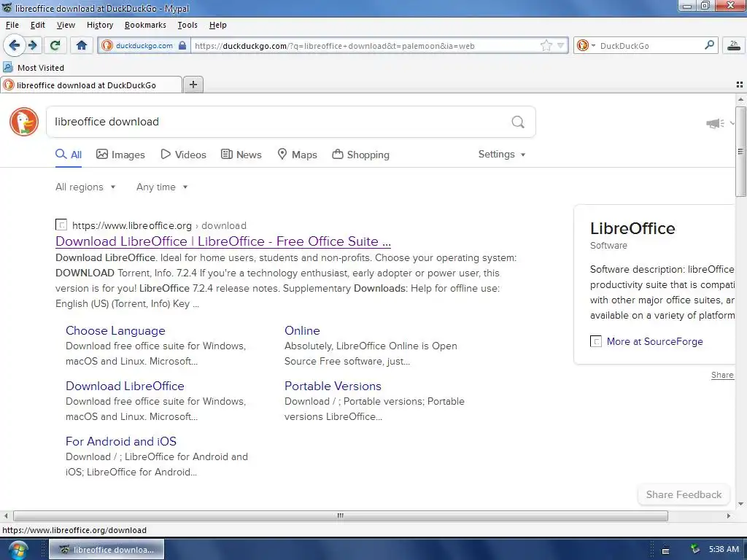This screenshot has width=747, height=560.
Task: Select libreoffice download taskbar item
Action: (x=107, y=550)
